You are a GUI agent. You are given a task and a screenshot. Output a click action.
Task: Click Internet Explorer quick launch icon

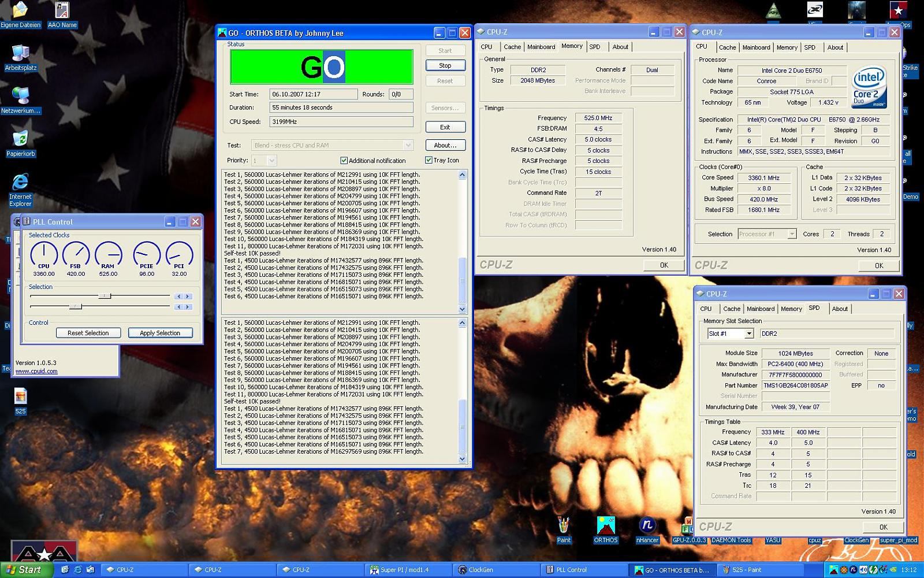pyautogui.click(x=77, y=570)
